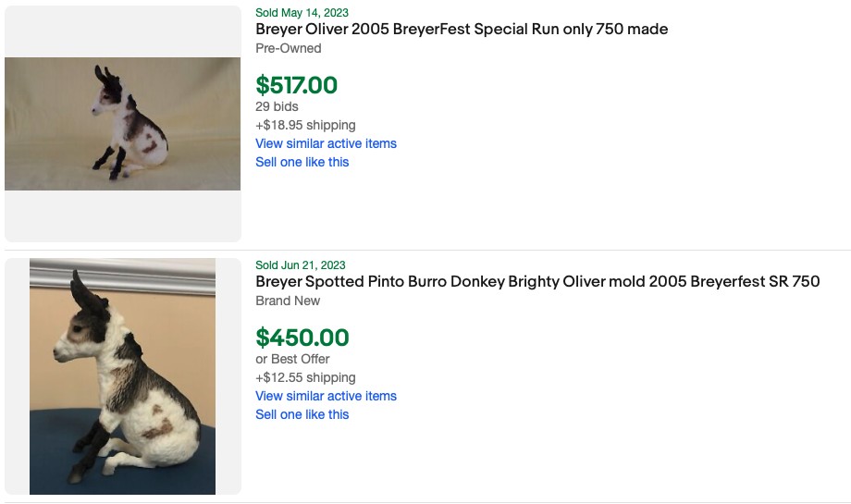Open the $517.00 Breyer Oliver listing photo
The height and width of the screenshot is (504, 851).
coord(122,124)
